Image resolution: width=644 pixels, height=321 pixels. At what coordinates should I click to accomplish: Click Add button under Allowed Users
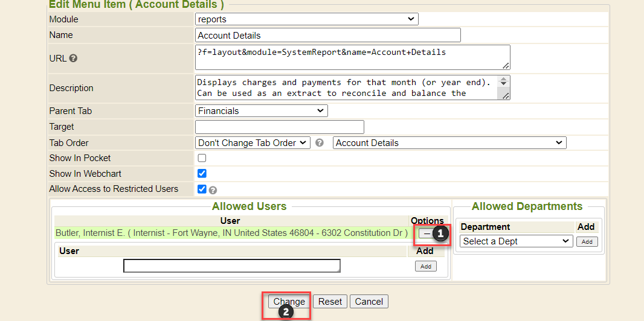point(425,266)
